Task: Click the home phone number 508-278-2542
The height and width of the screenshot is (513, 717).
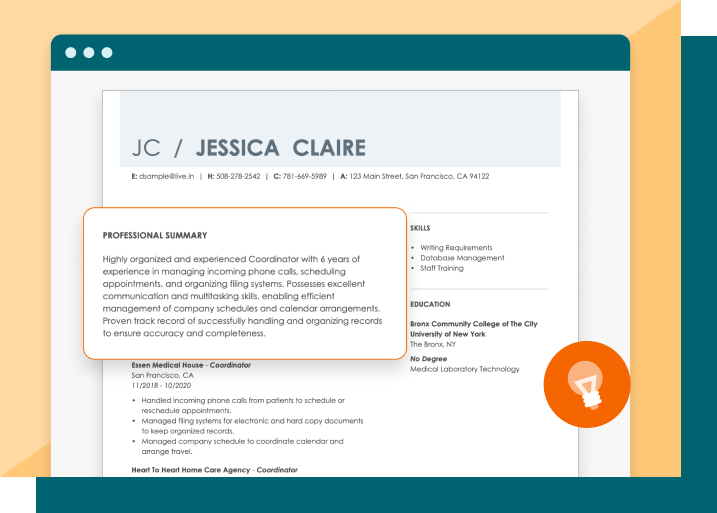Action: tap(238, 176)
